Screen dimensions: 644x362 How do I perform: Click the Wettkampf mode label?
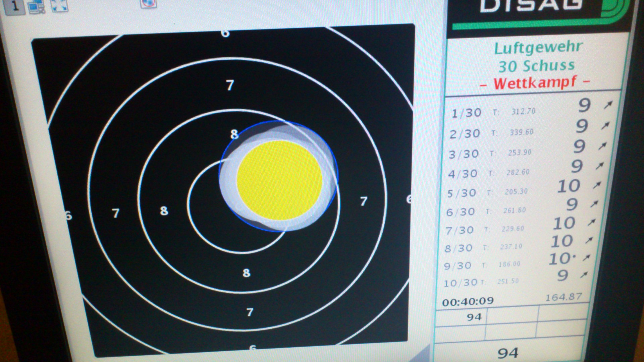pyautogui.click(x=535, y=83)
